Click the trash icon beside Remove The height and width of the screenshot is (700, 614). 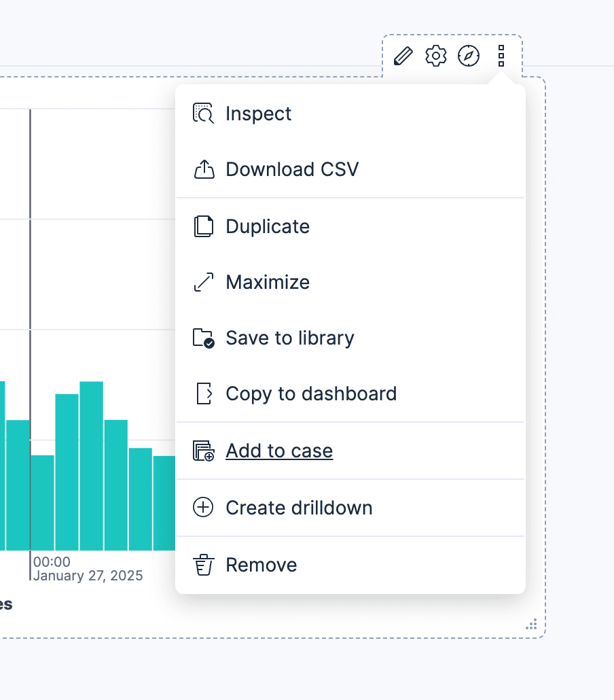[203, 564]
